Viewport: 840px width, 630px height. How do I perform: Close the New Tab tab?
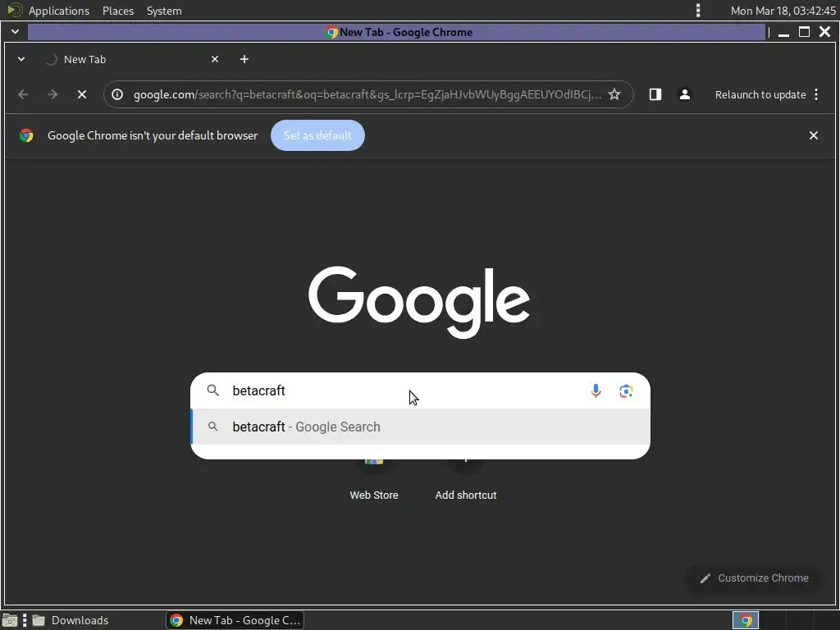click(x=215, y=59)
